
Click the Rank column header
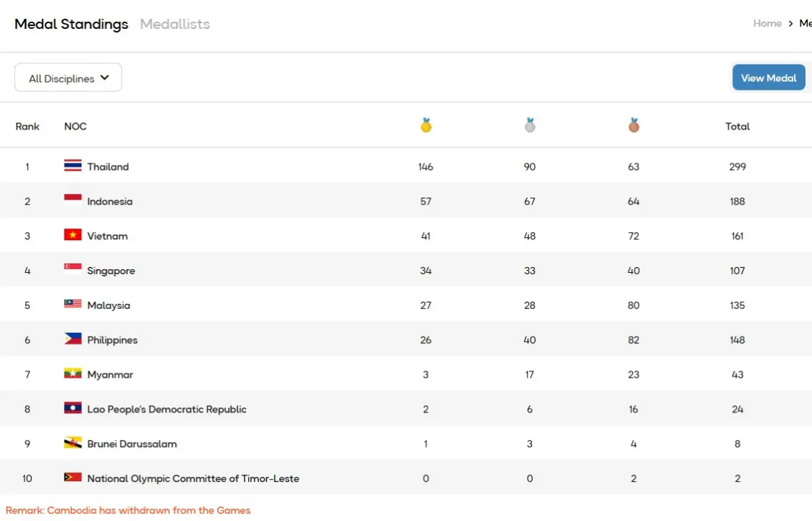pyautogui.click(x=28, y=126)
